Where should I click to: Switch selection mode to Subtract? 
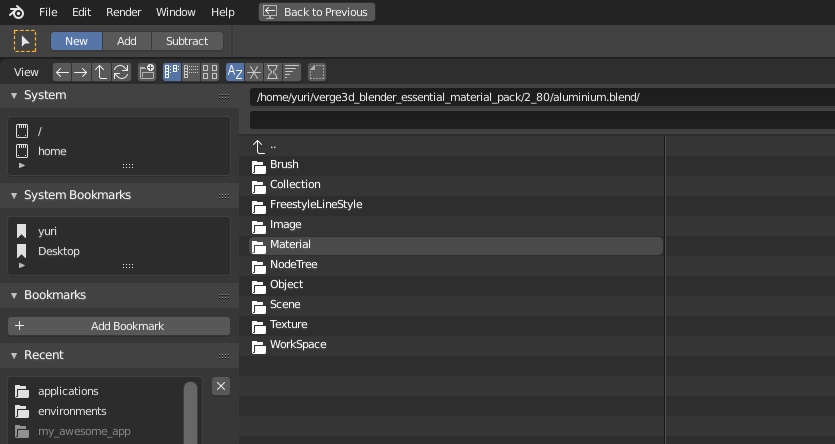point(187,41)
